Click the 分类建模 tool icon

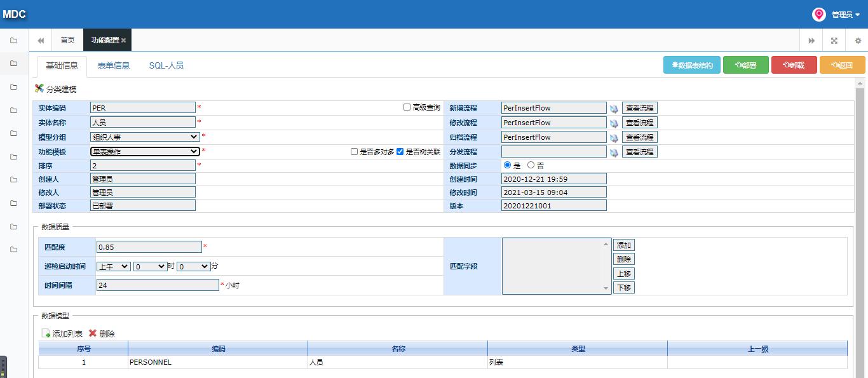[x=39, y=89]
